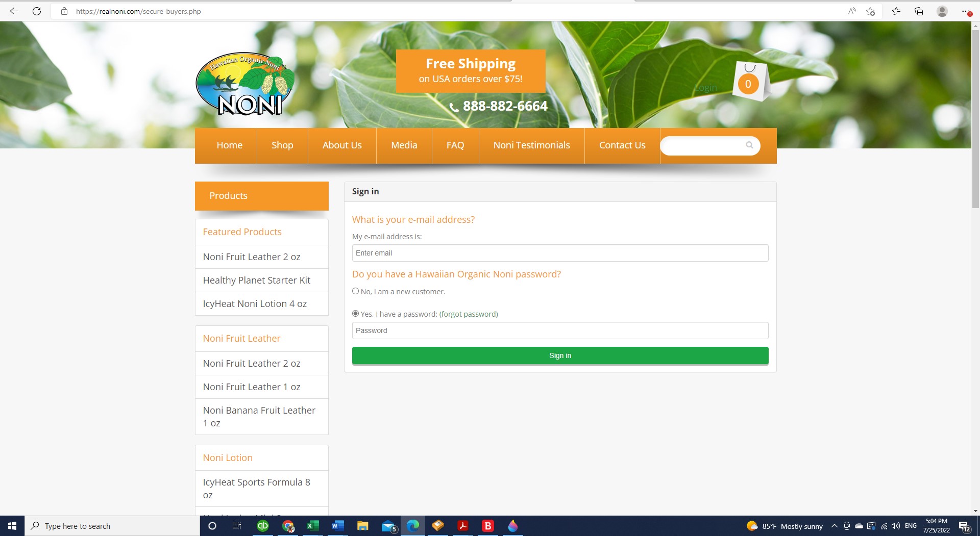Open Noni Banana Fruit Leather 1 oz
Viewport: 980px width, 536px height.
tap(259, 417)
